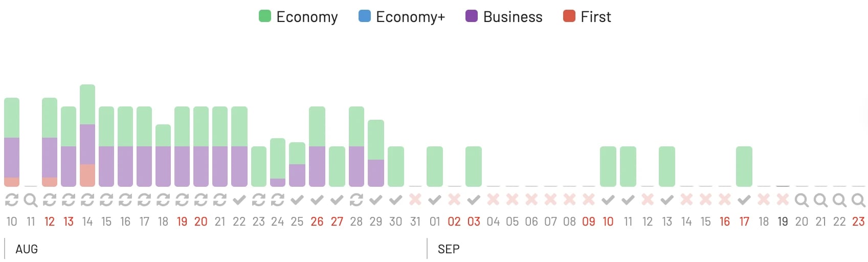Select the Sep 19 date label
The height and width of the screenshot is (262, 868).
[x=783, y=222]
